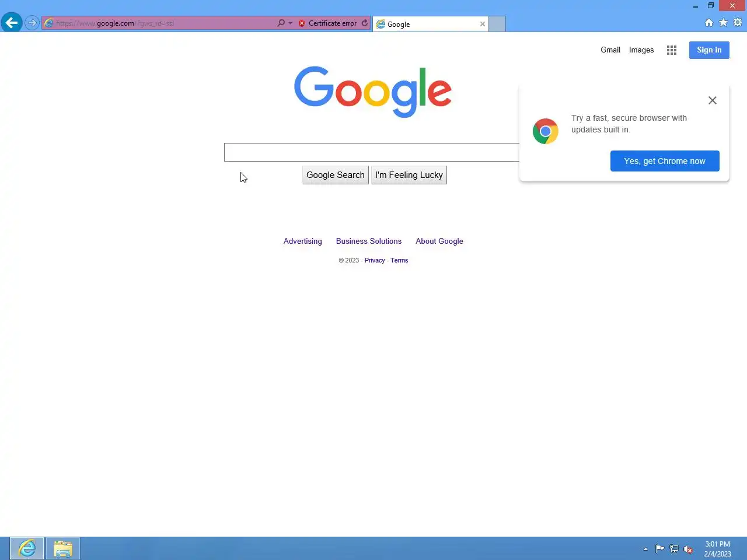Restore down the browser window
Image resolution: width=747 pixels, height=560 pixels.
point(711,6)
